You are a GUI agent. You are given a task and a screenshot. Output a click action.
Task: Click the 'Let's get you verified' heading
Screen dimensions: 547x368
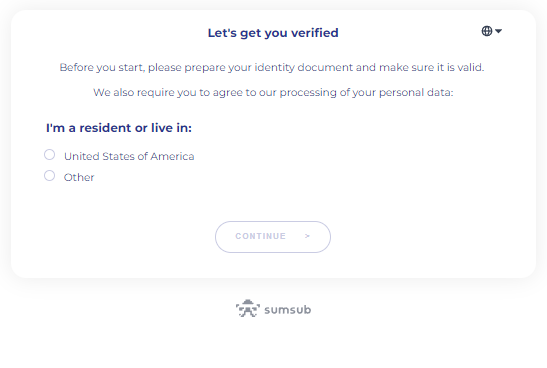pyautogui.click(x=273, y=33)
